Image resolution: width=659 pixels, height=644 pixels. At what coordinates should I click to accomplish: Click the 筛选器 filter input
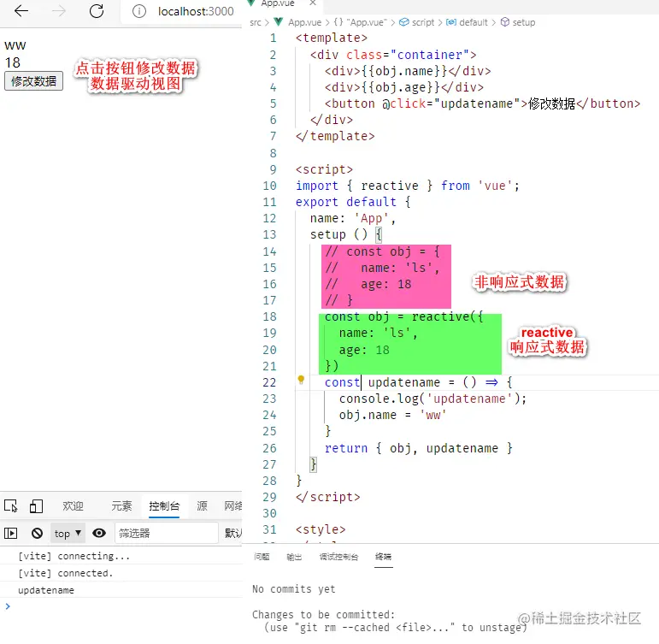(x=167, y=534)
